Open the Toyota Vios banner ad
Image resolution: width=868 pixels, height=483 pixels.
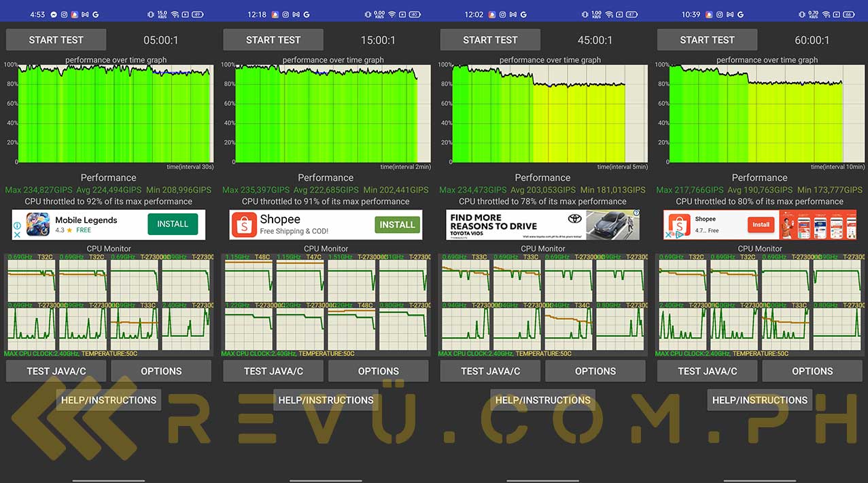pyautogui.click(x=542, y=225)
